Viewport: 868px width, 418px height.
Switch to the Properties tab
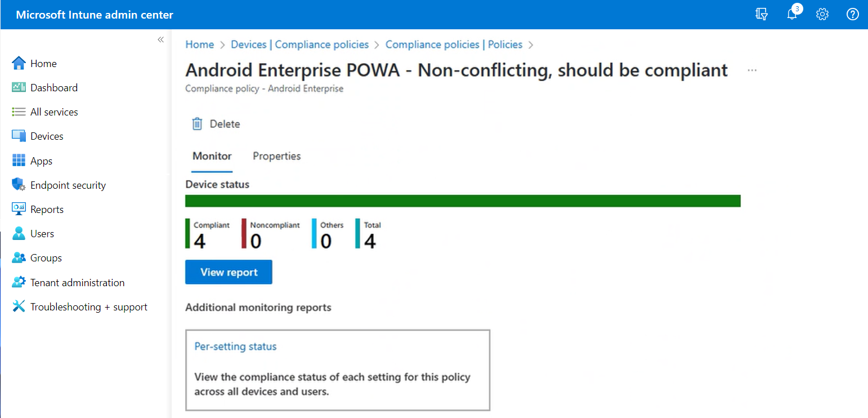pos(276,156)
